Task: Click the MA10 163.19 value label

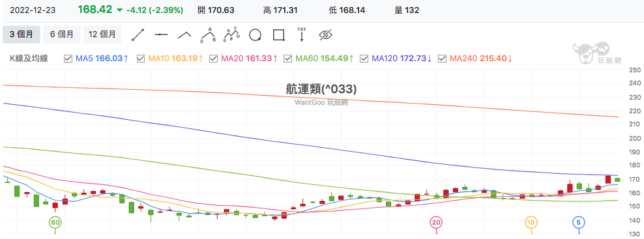Action: pyautogui.click(x=176, y=59)
